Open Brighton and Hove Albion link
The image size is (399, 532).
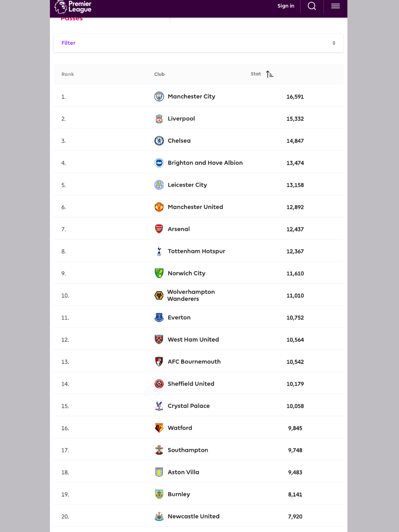tap(205, 163)
